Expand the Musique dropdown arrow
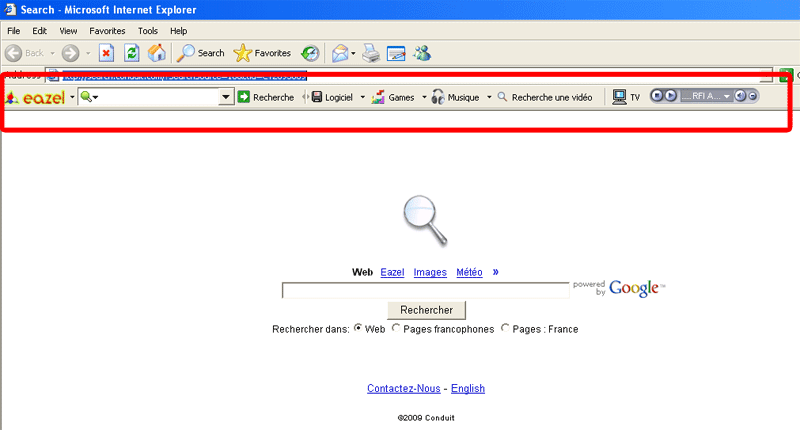 pyautogui.click(x=489, y=97)
